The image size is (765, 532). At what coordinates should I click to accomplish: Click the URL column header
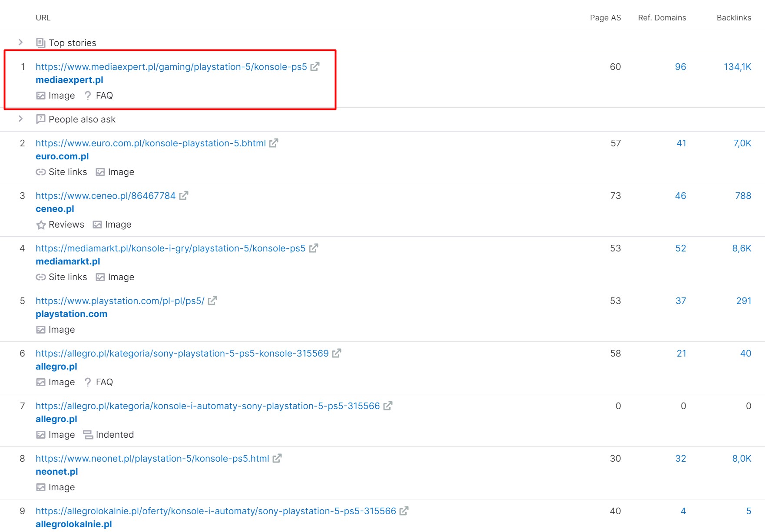coord(43,18)
